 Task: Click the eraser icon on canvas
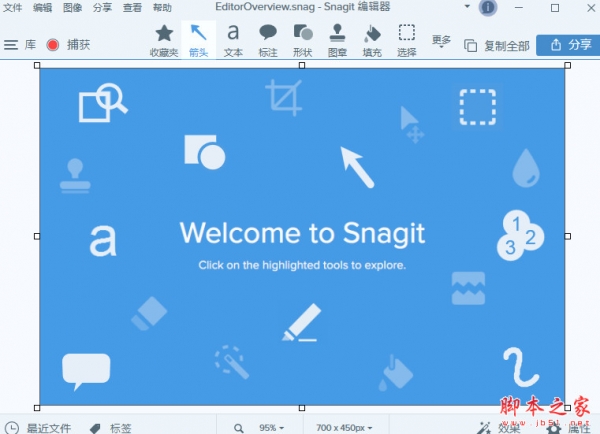pyautogui.click(x=149, y=313)
